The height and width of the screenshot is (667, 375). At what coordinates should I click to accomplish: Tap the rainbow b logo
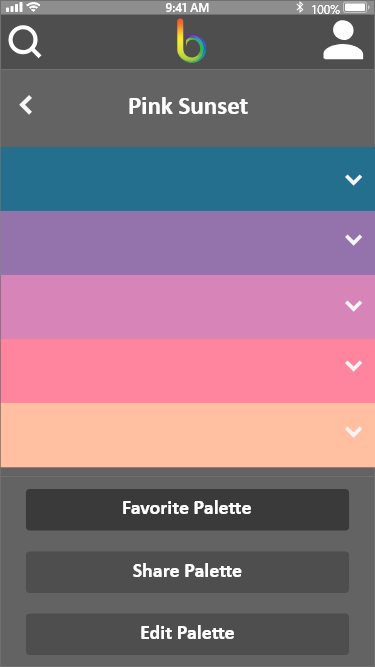[191, 41]
